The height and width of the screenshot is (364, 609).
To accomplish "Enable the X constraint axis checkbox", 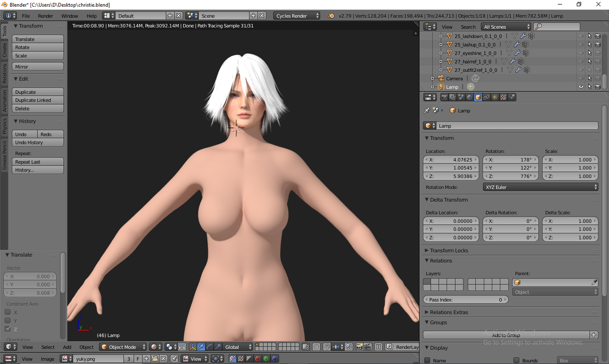I will [8, 312].
